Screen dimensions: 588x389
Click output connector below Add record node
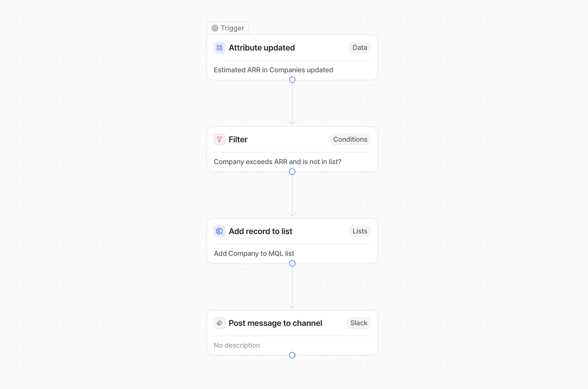pos(292,263)
